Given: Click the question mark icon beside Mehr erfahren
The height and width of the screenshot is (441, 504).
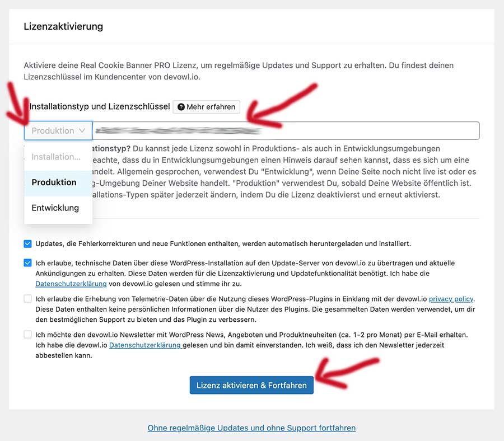Looking at the screenshot, I should (x=181, y=107).
